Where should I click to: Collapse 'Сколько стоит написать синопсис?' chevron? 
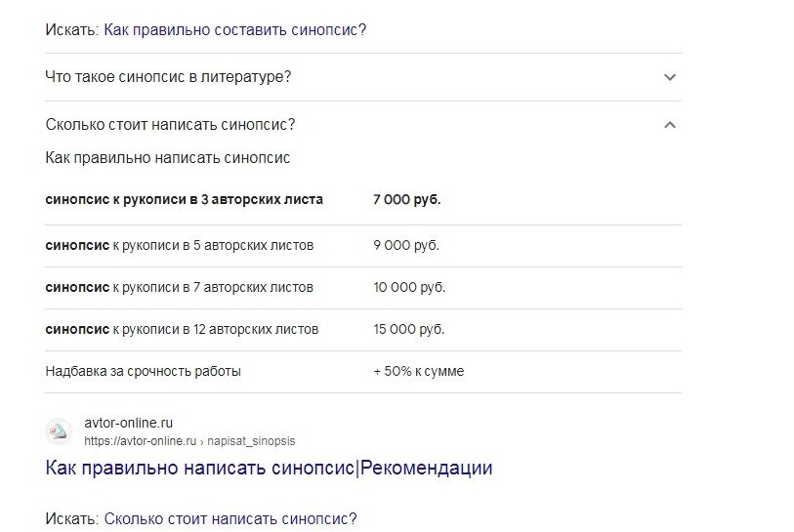pyautogui.click(x=669, y=125)
